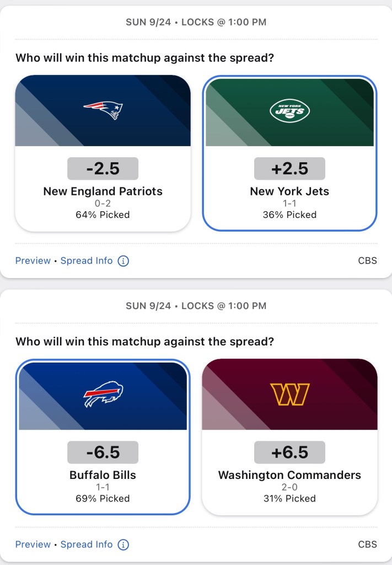Click the Washington Commanders logo
This screenshot has height=565, width=392.
pyautogui.click(x=289, y=394)
